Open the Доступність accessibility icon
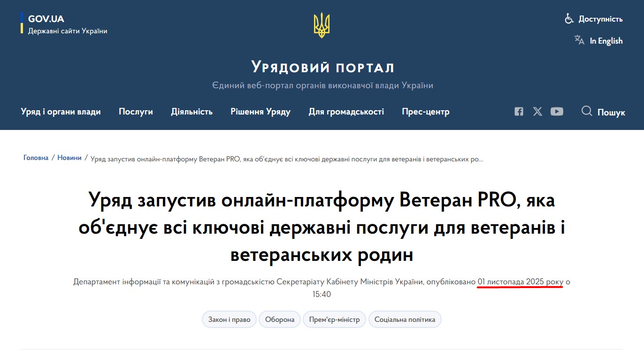 568,19
